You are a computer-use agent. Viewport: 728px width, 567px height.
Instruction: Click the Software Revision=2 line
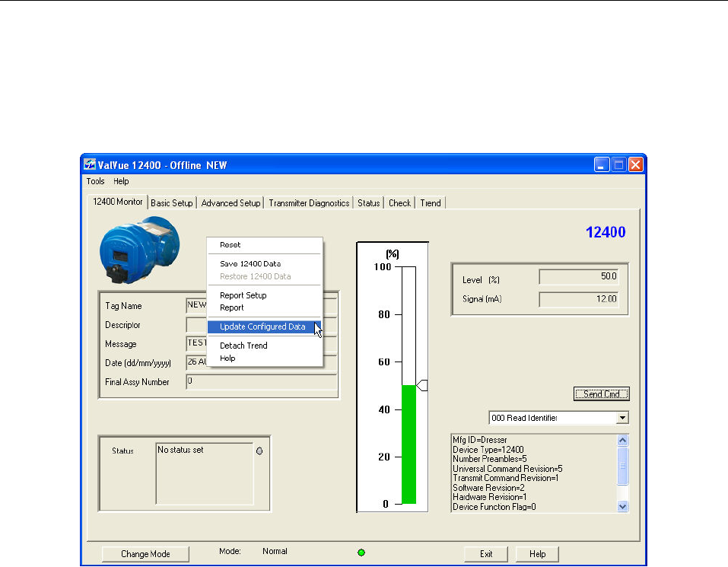[488, 488]
